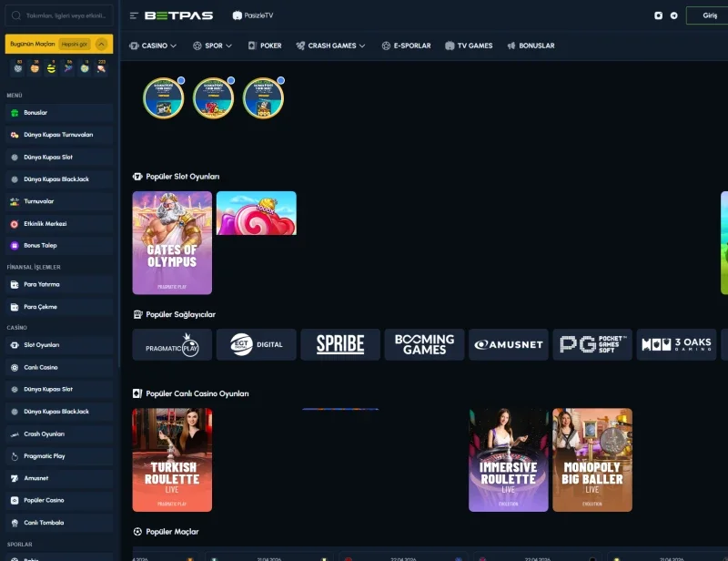Open Canlı Casino in the sidebar

click(59, 367)
